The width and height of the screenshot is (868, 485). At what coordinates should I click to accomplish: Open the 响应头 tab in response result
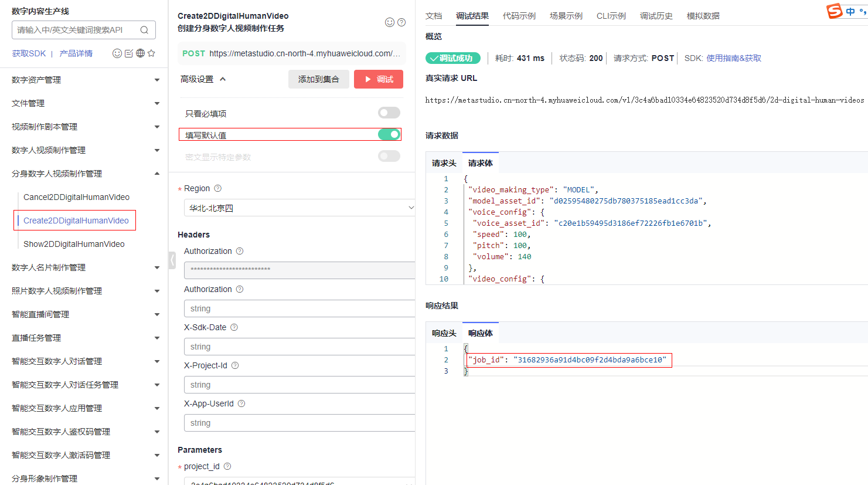[444, 333]
